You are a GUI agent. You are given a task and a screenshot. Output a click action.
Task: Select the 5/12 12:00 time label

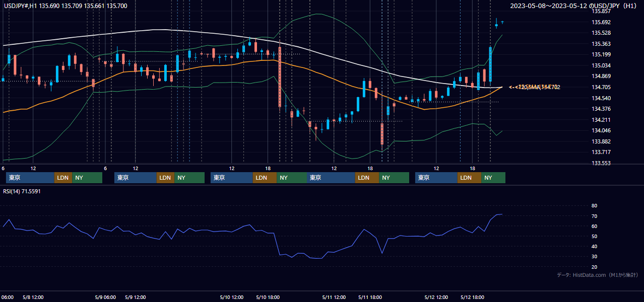[x=436, y=297]
